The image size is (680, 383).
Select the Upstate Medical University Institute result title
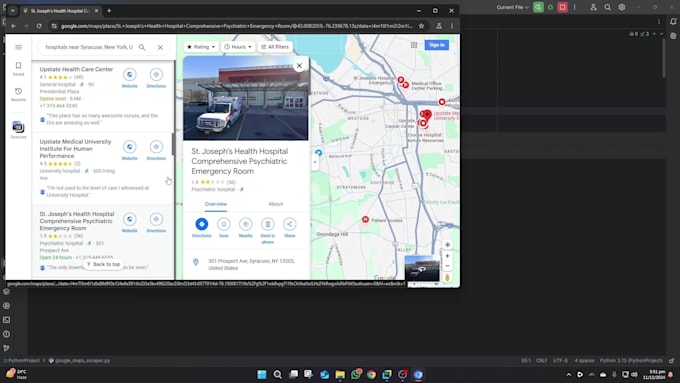click(x=75, y=148)
